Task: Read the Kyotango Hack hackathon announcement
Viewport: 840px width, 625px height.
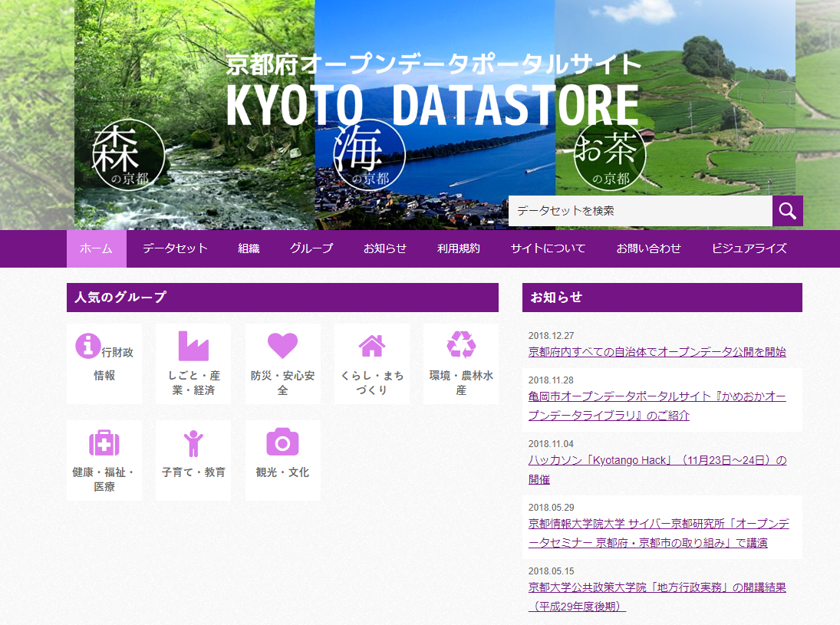Action: tap(657, 461)
